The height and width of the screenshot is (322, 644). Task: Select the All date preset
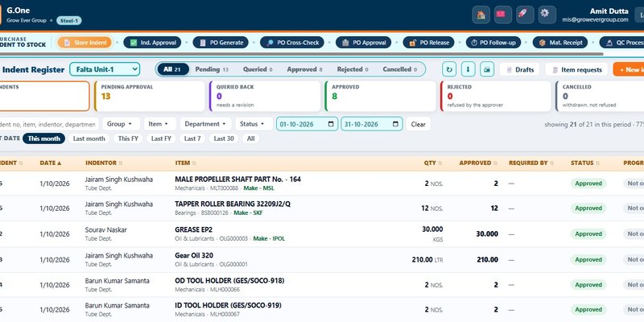pyautogui.click(x=251, y=138)
